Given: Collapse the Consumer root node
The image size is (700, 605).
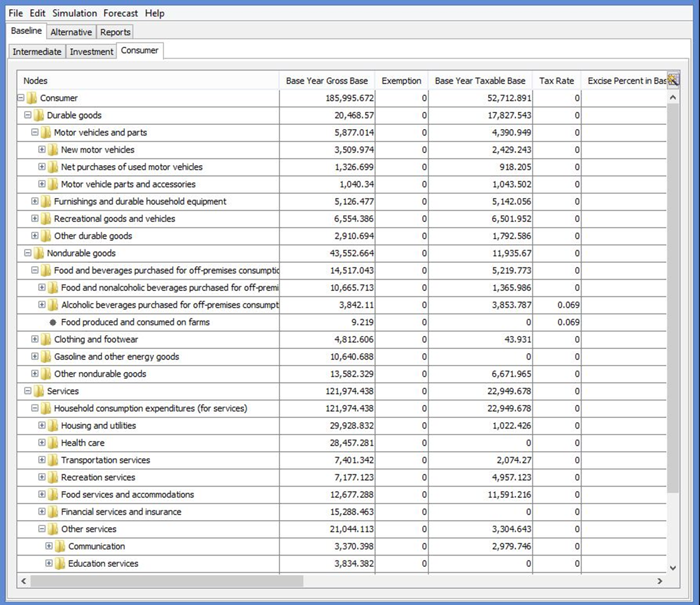Looking at the screenshot, I should tap(21, 98).
